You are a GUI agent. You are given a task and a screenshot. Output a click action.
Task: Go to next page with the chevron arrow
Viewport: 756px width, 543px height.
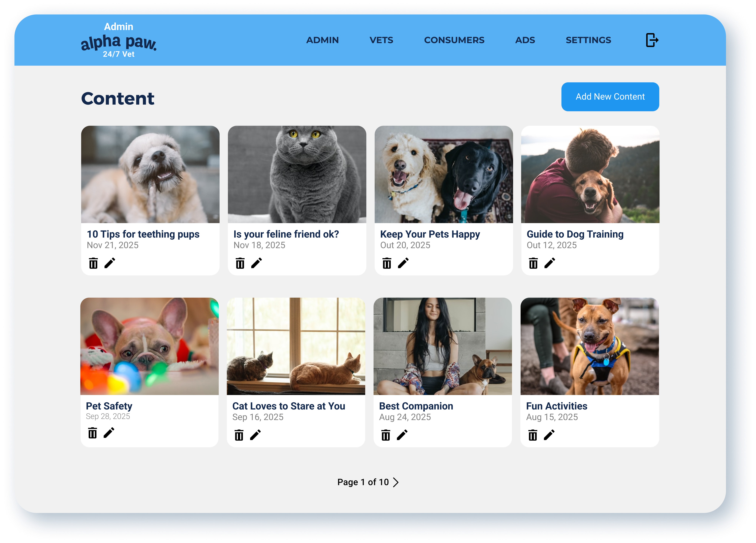click(x=396, y=482)
